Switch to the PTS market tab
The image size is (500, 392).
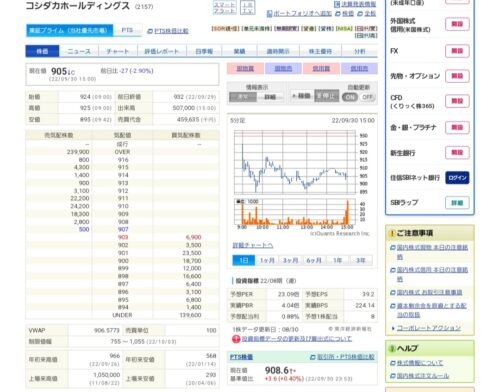127,30
